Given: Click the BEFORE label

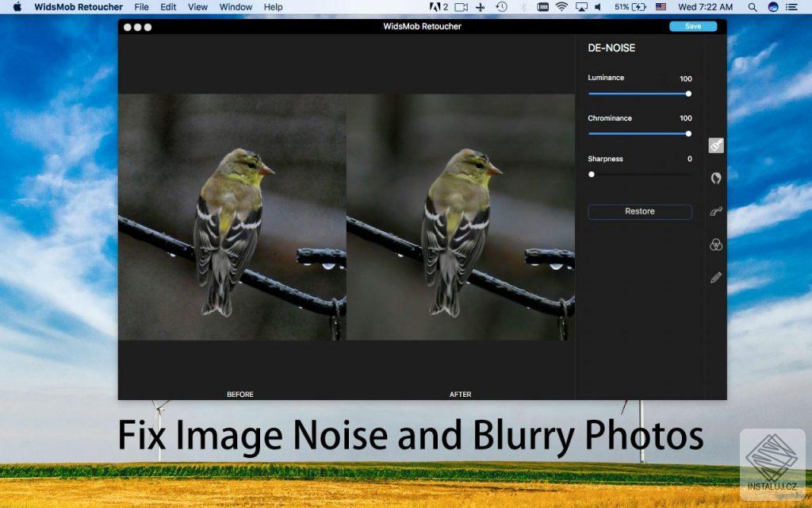Looking at the screenshot, I should coord(240,394).
